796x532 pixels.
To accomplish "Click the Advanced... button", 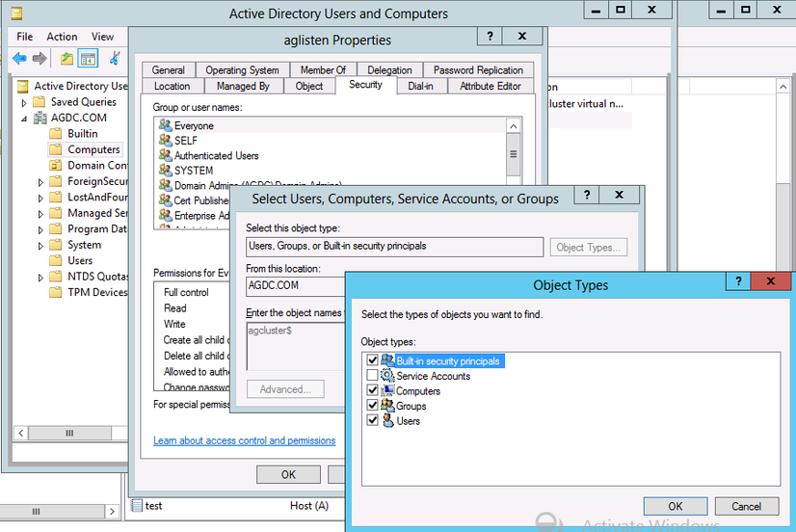I will click(285, 389).
